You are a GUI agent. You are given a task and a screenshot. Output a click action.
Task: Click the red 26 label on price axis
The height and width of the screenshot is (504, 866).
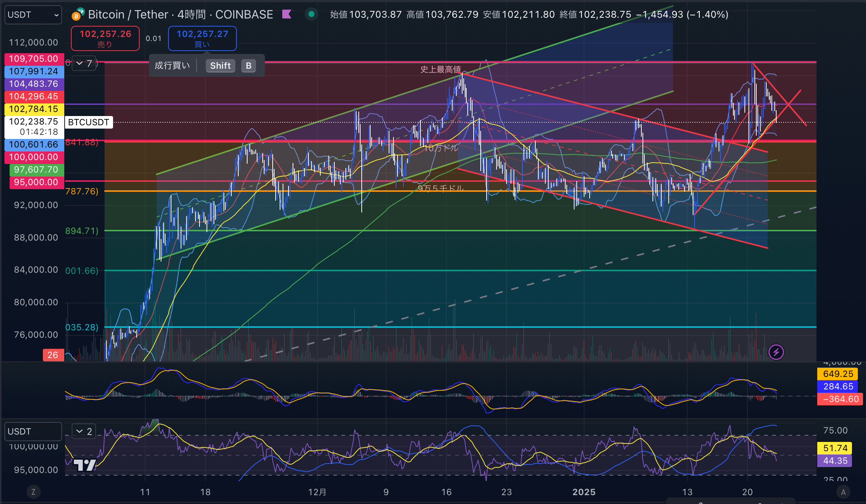coord(53,355)
